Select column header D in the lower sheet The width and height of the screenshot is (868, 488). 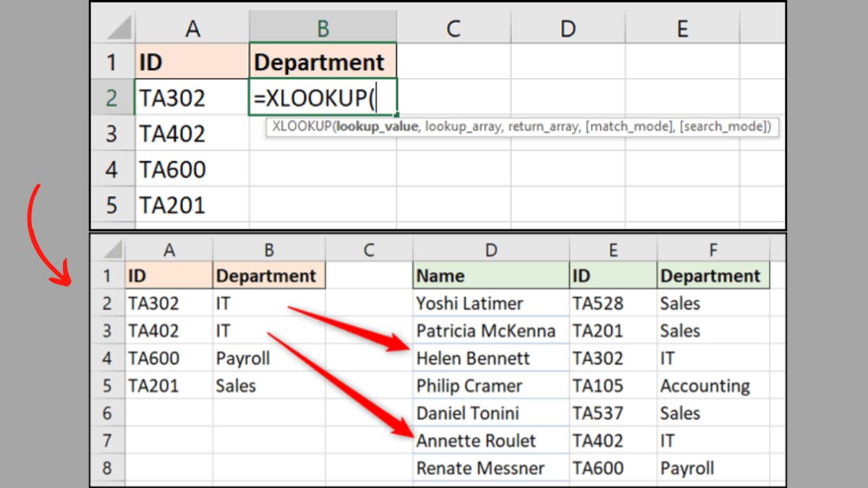coord(490,249)
